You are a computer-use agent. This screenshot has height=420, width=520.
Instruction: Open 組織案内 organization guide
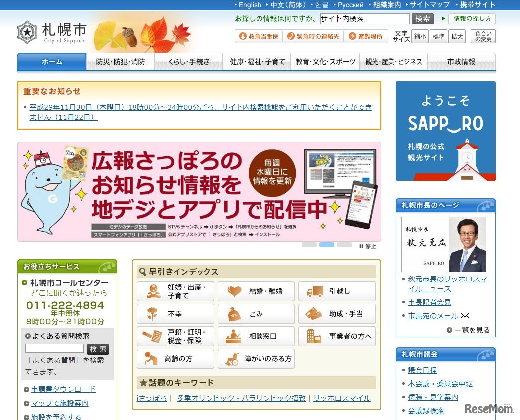[x=387, y=5]
